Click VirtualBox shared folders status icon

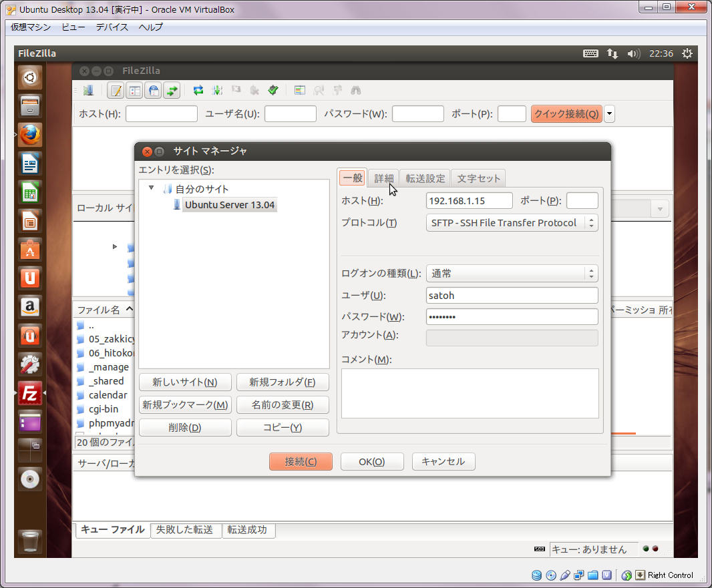pyautogui.click(x=592, y=575)
